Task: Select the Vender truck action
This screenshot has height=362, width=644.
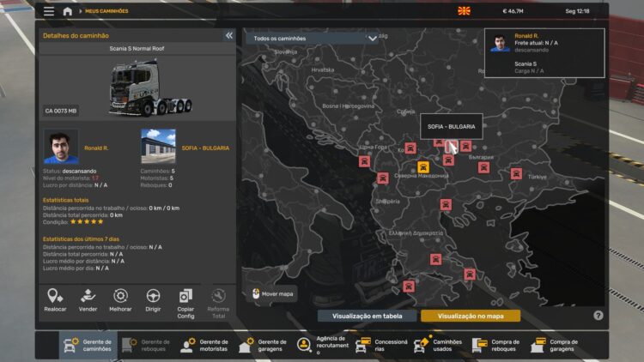Action: pos(88,300)
